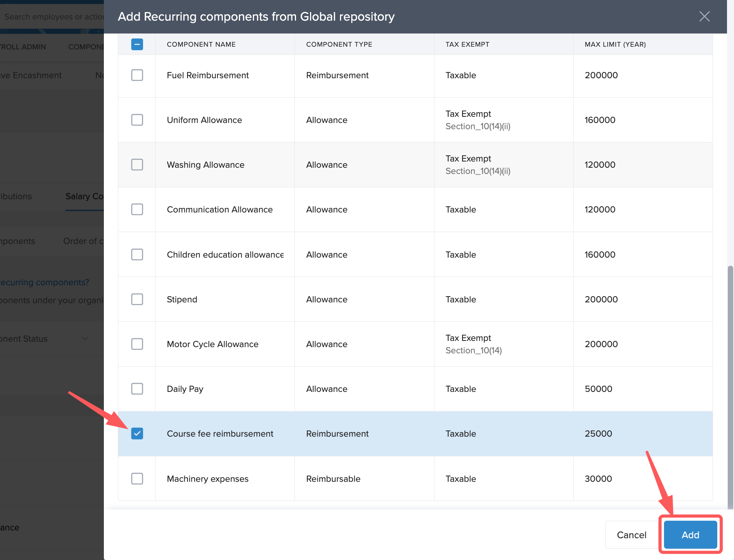Enable the Communication Allowance checkbox
Image resolution: width=734 pixels, height=560 pixels.
pyautogui.click(x=137, y=209)
